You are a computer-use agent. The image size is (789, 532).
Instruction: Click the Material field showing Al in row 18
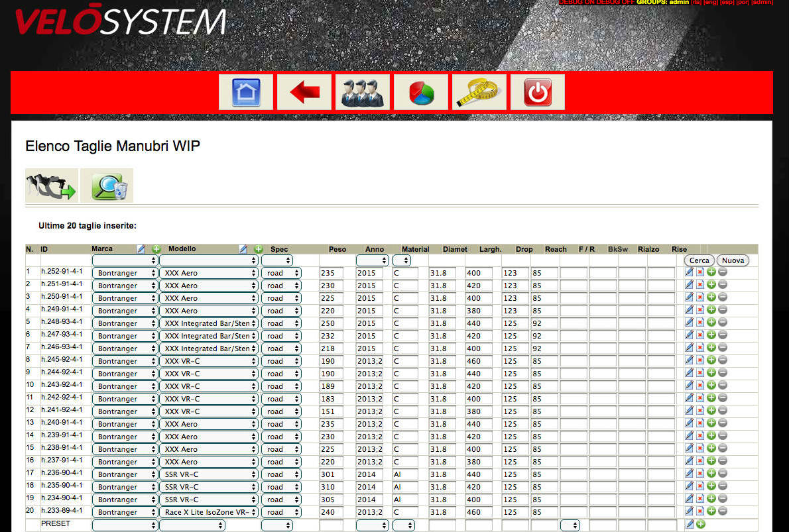405,487
